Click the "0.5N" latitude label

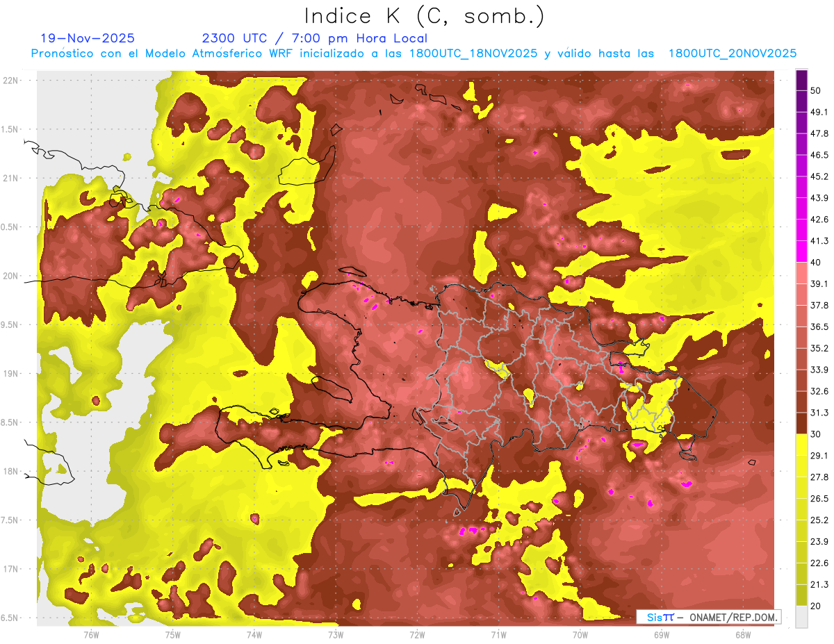[10, 227]
